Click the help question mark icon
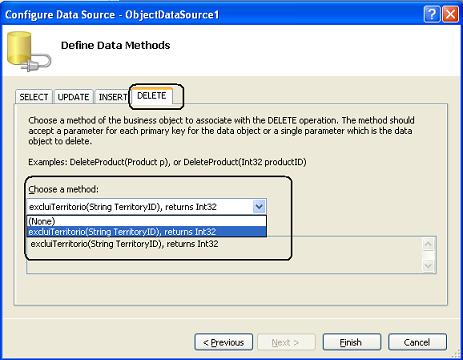 [432, 15]
